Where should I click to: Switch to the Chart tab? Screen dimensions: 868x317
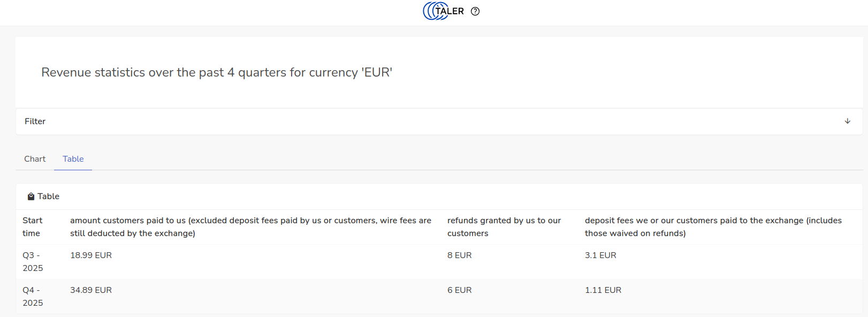(x=35, y=159)
